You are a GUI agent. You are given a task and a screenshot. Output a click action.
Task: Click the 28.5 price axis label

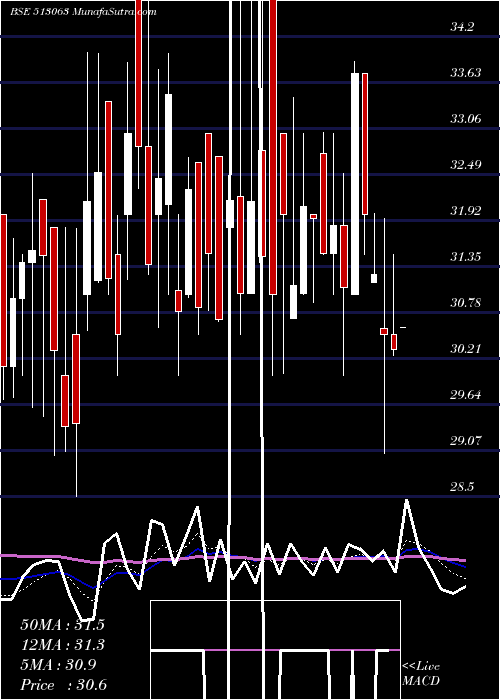(462, 487)
